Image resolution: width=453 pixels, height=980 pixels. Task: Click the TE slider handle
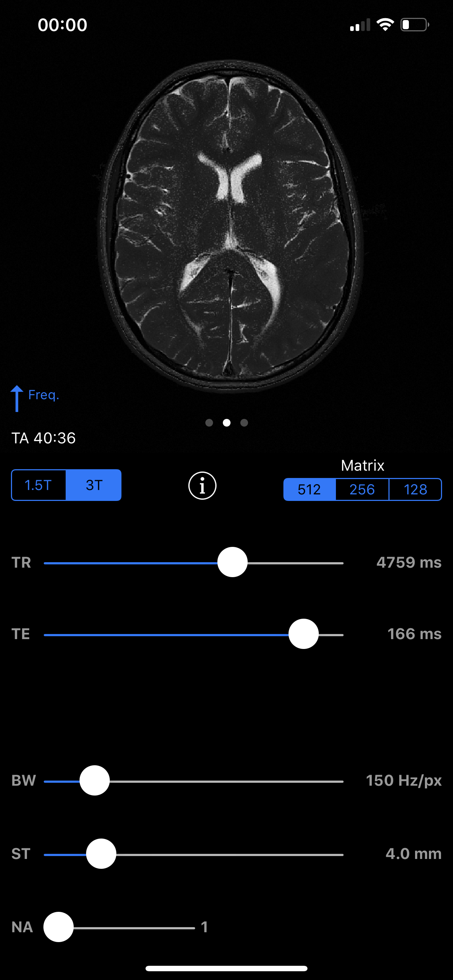[x=303, y=634]
